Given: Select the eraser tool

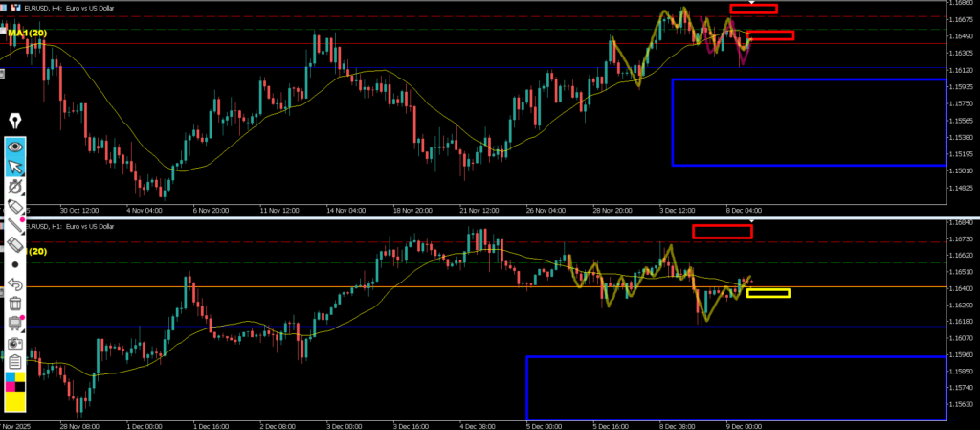Looking at the screenshot, I should point(15,245).
